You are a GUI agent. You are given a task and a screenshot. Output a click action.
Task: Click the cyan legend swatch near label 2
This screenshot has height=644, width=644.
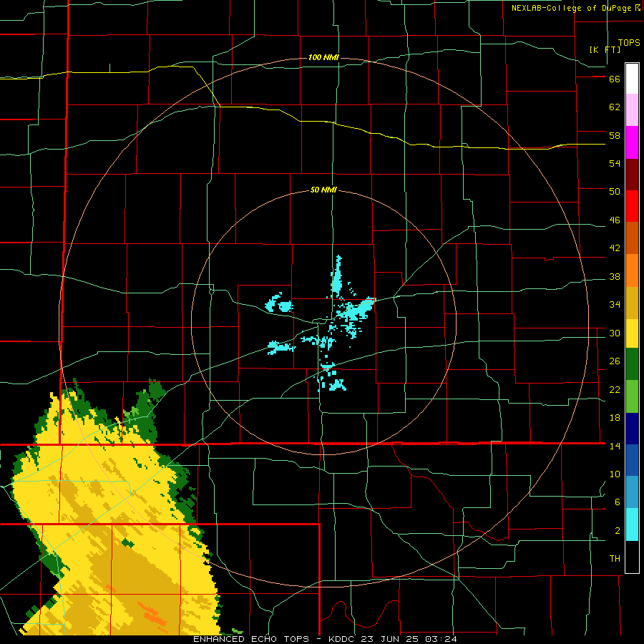point(632,525)
